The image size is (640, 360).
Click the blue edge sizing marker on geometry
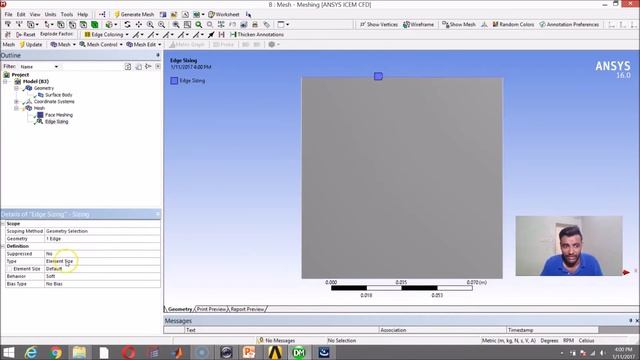(378, 76)
